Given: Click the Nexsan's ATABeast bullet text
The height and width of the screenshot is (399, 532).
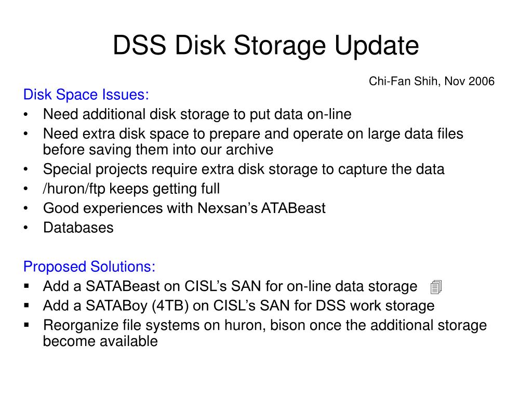Looking at the screenshot, I should [x=184, y=208].
